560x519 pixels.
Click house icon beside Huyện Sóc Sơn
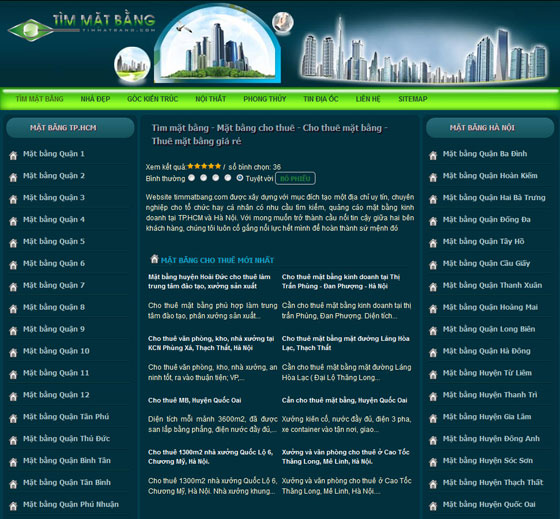coord(433,462)
